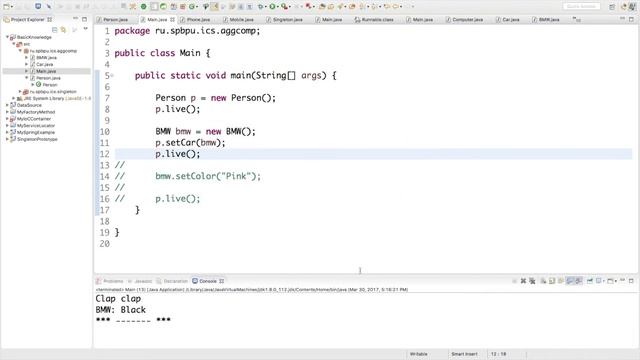Toggle Show Console on standard output change
Viewport: 640px width, 360px height.
(570, 281)
